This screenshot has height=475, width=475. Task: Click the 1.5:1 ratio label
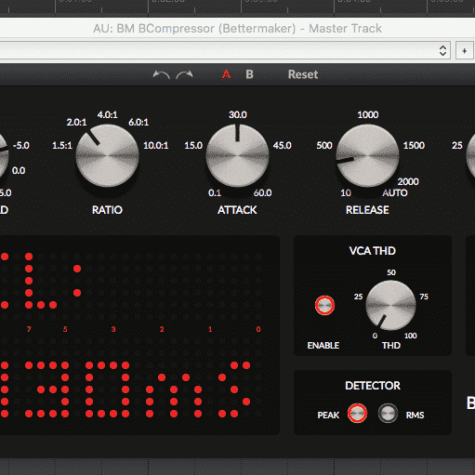[x=62, y=146]
